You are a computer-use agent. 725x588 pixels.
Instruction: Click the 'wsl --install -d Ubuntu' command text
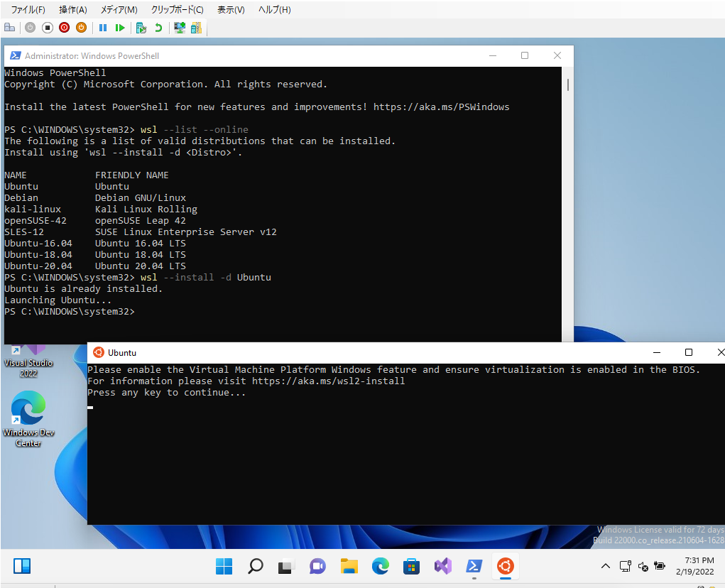pos(206,278)
